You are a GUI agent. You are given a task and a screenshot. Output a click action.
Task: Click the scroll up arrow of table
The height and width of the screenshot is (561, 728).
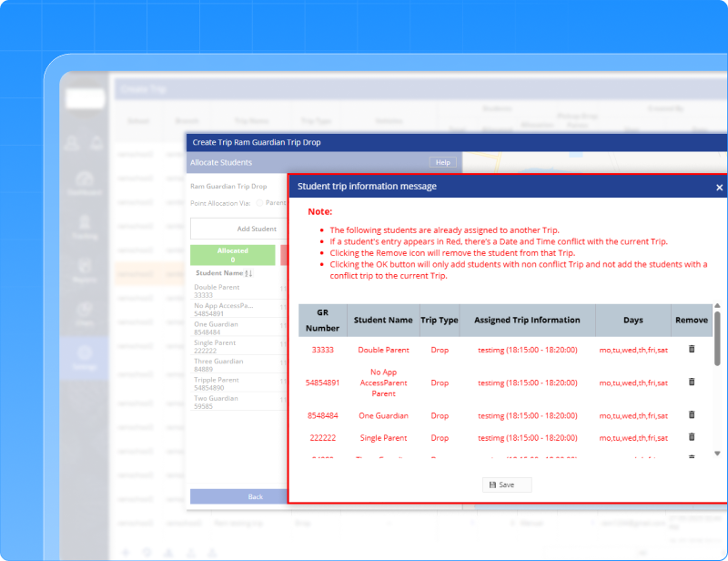click(718, 307)
